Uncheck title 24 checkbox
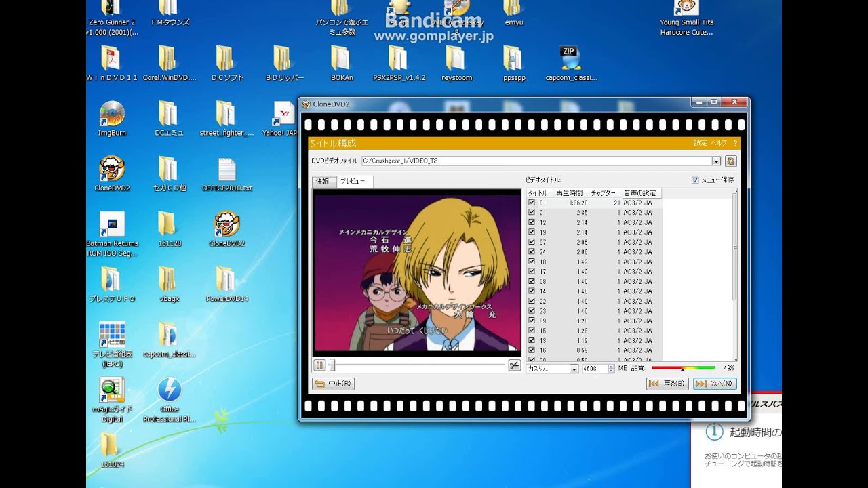This screenshot has width=868, height=488. click(x=532, y=251)
